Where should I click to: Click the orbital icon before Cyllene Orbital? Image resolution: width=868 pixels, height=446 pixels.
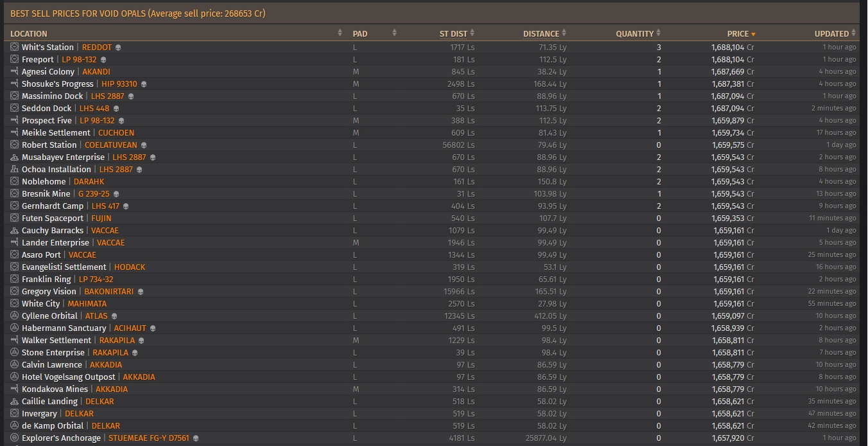[15, 316]
